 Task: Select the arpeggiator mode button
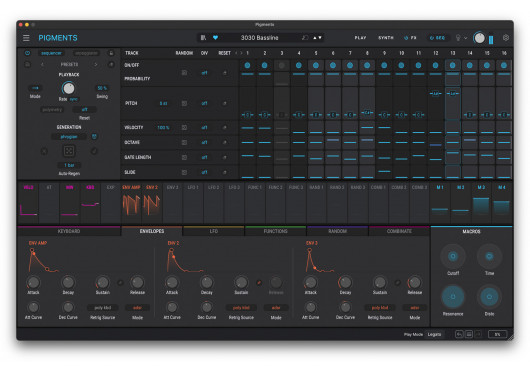point(86,53)
